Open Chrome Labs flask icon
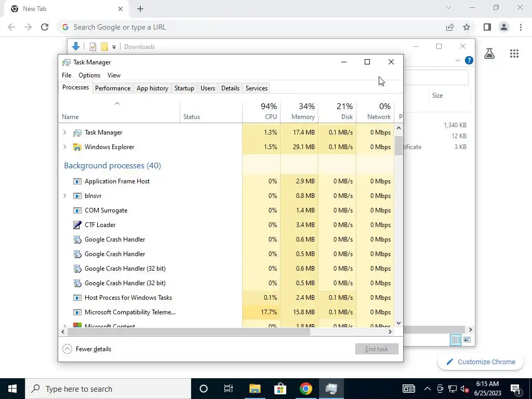 tap(489, 54)
